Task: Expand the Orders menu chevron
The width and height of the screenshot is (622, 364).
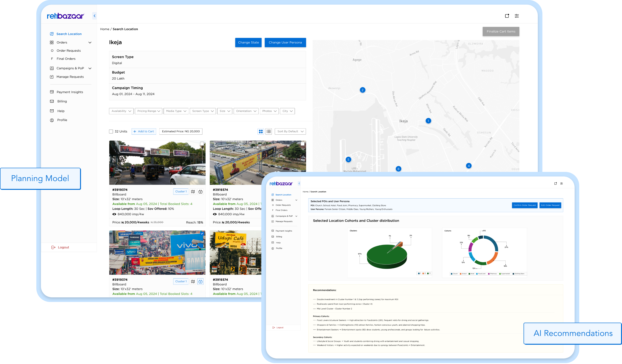Action: [x=90, y=43]
